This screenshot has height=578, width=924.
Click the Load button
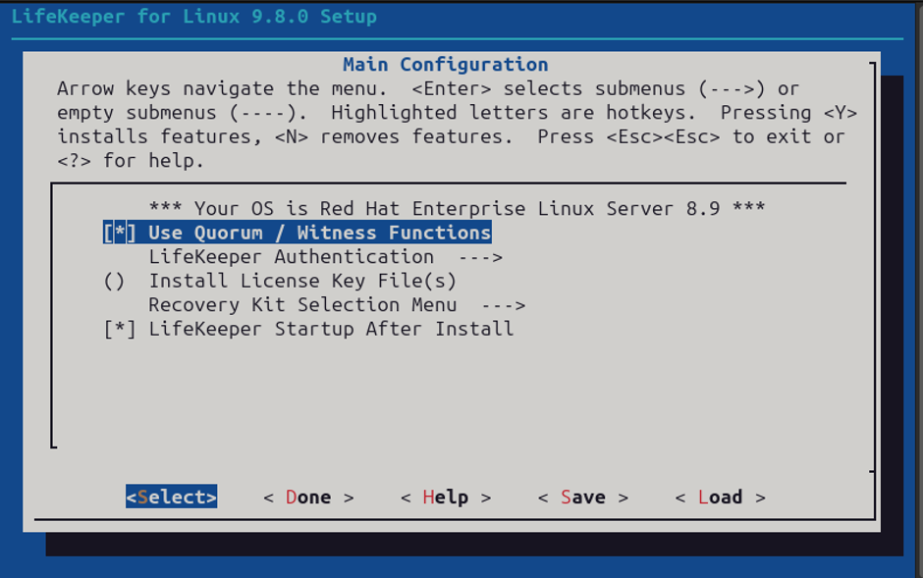720,498
